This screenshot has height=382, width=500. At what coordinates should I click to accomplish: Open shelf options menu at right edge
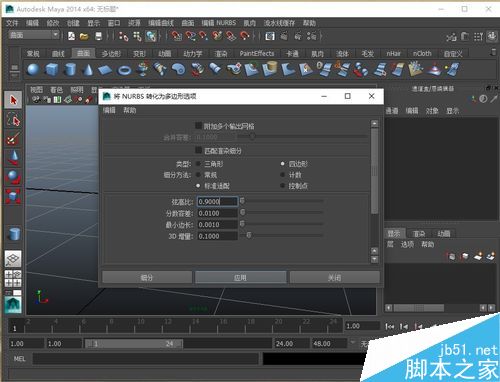click(x=494, y=52)
